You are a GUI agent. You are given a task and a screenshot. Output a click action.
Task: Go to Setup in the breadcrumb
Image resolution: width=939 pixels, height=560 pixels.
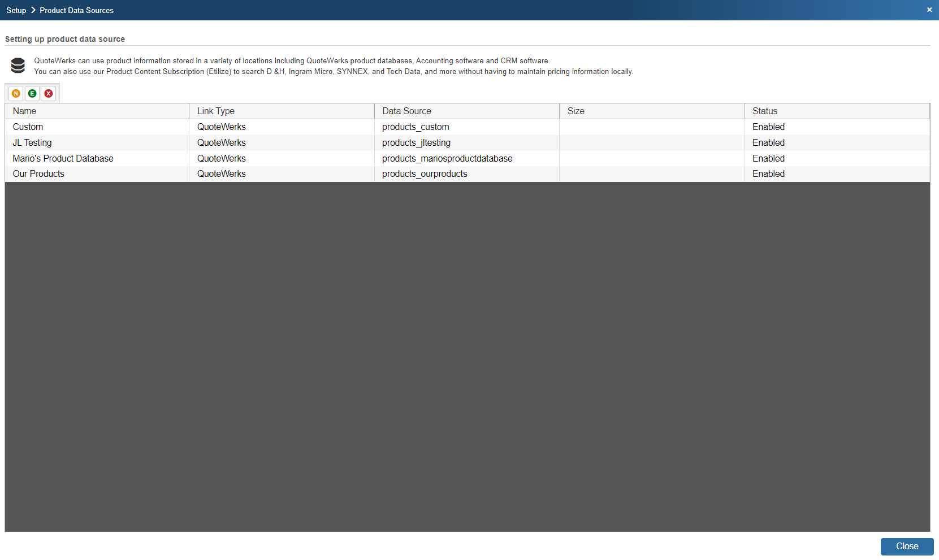point(16,10)
